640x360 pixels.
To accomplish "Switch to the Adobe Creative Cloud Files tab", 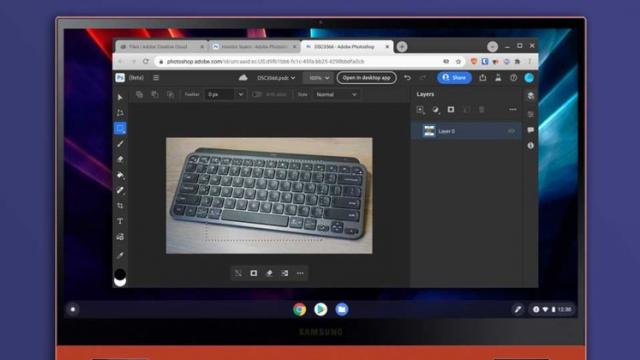I will pyautogui.click(x=161, y=47).
